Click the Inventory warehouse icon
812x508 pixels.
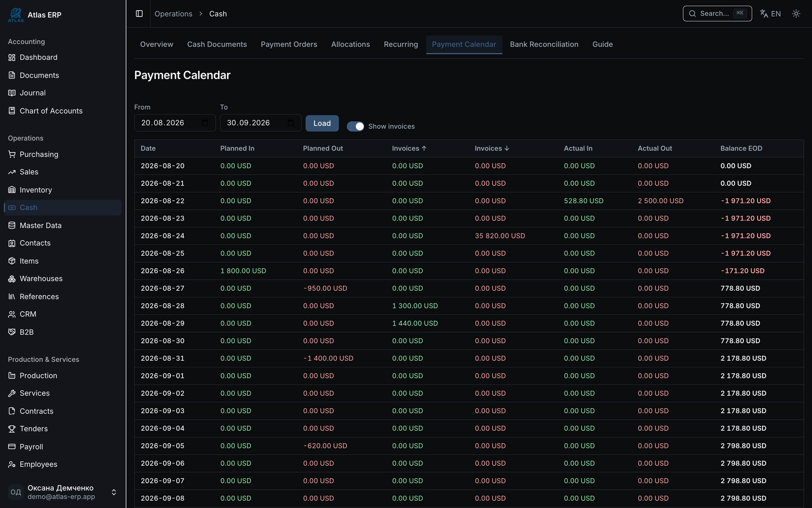pos(12,190)
